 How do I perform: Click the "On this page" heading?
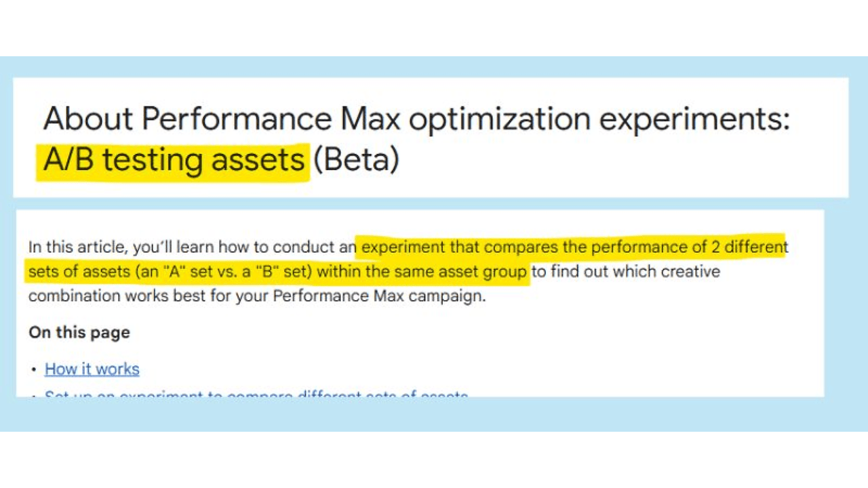pos(79,333)
